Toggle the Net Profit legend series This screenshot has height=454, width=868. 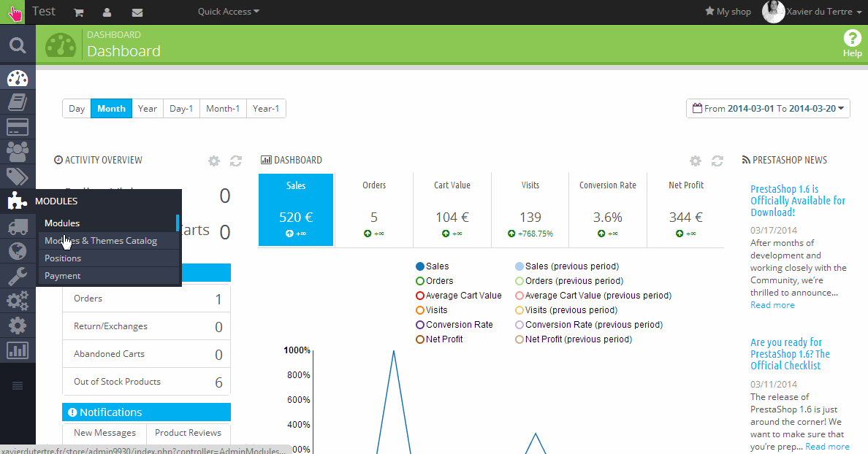[440, 339]
